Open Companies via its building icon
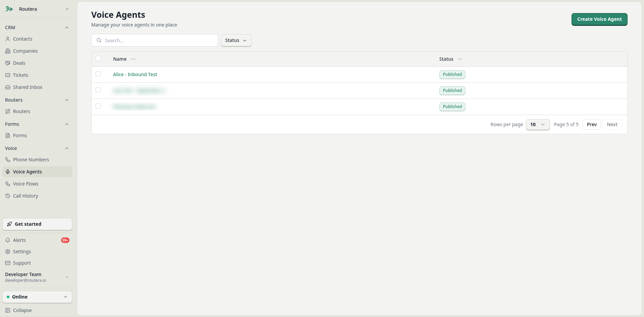644x317 pixels. tap(8, 51)
